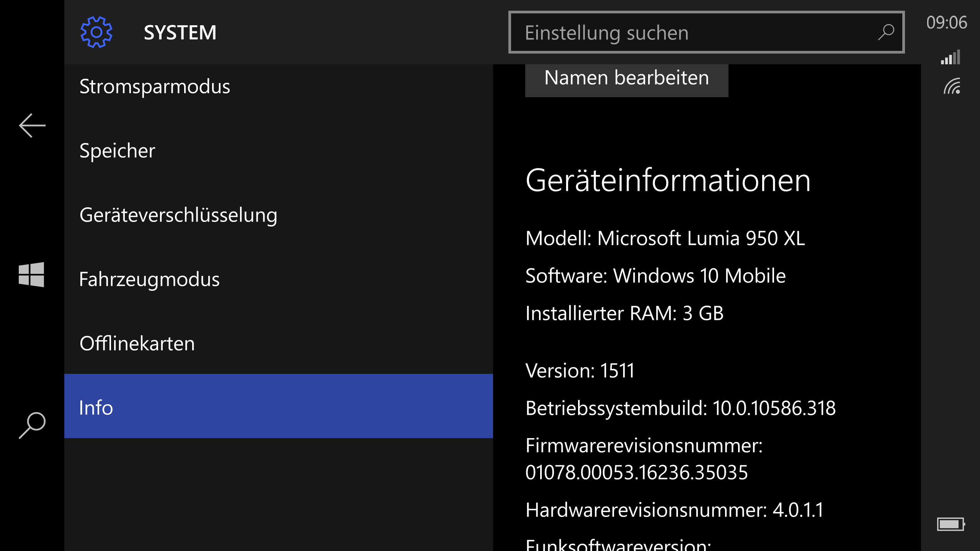Open the Fahrzeugmodus settings

tap(279, 279)
